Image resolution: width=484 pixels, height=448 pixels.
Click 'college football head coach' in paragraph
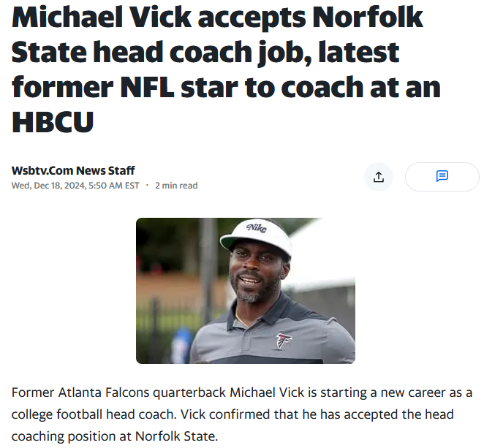coord(94,414)
